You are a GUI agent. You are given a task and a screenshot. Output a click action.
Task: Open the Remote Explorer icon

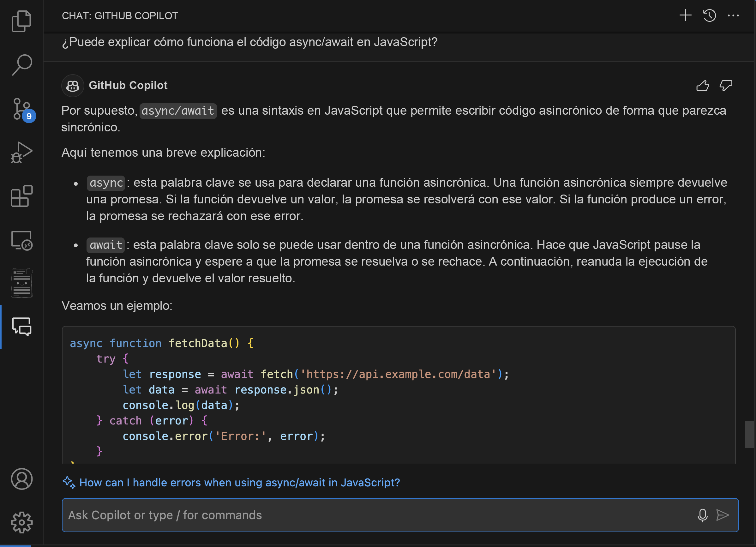tap(21, 240)
